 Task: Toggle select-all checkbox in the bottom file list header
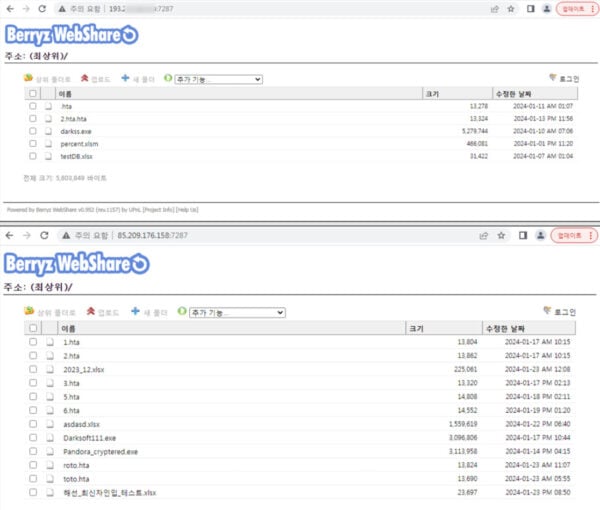click(33, 328)
